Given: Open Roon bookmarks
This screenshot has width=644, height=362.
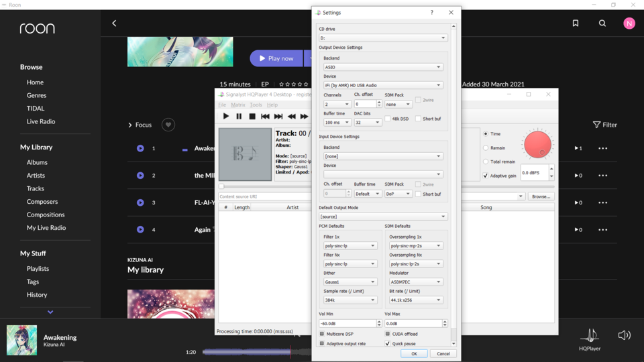Looking at the screenshot, I should [576, 23].
